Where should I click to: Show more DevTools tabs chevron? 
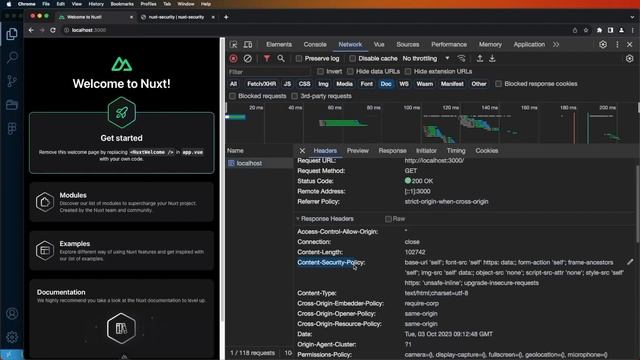[556, 44]
